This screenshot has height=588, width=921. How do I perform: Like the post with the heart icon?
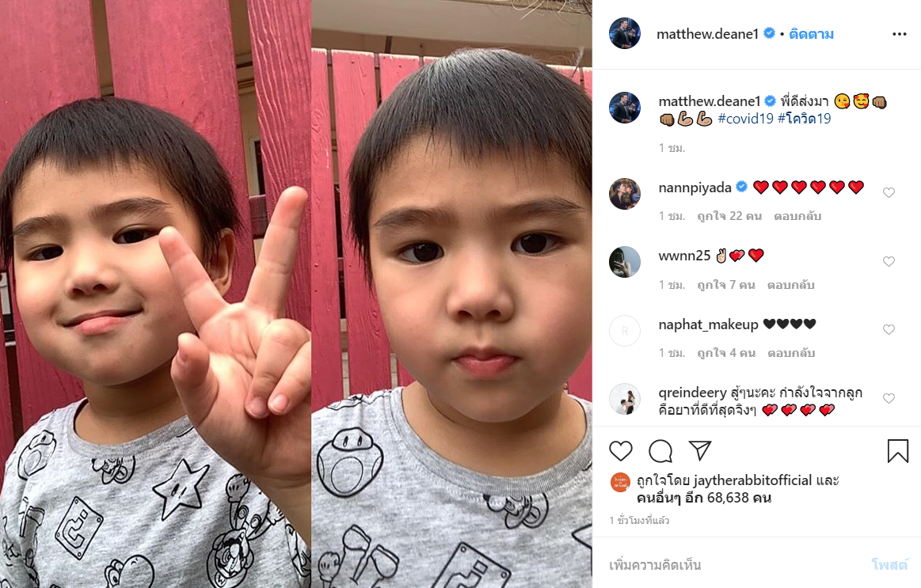(x=620, y=450)
